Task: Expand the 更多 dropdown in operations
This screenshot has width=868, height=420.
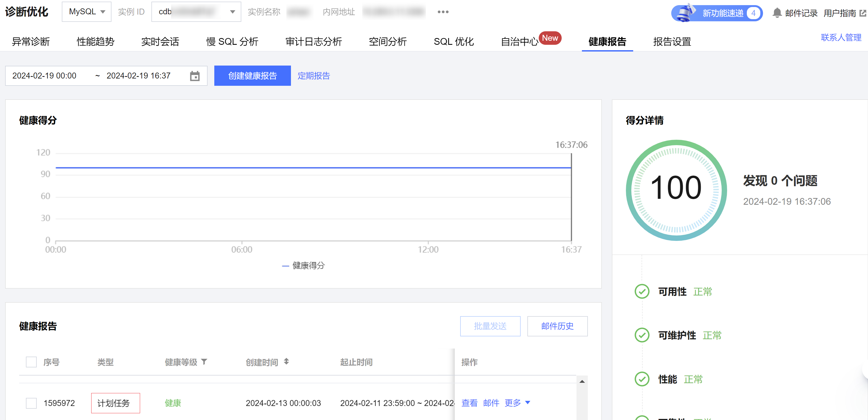Action: click(517, 403)
